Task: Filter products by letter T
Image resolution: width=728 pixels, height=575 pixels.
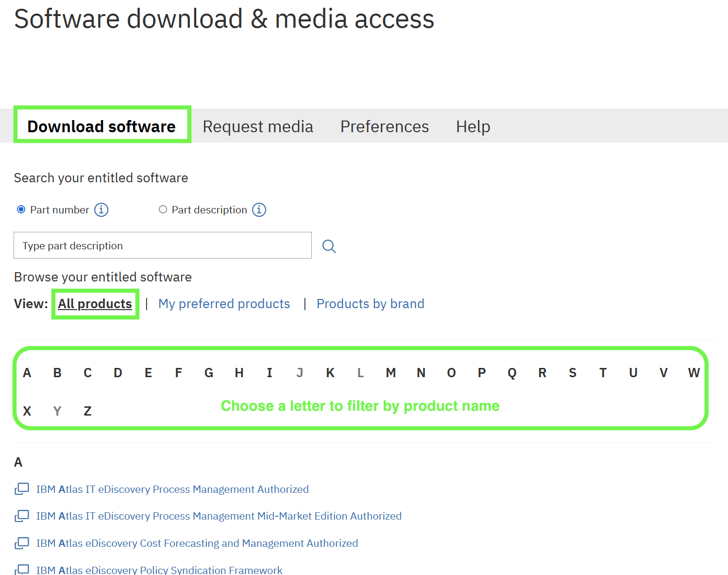Action: click(603, 373)
